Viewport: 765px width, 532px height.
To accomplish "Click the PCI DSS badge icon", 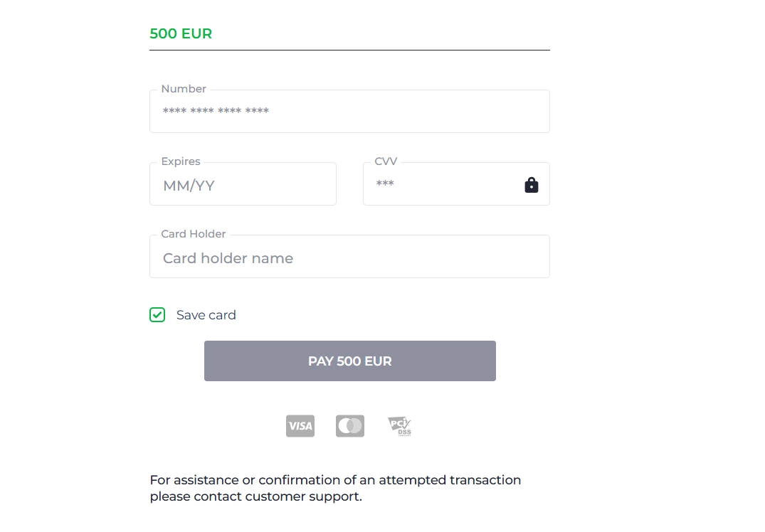I will [x=399, y=426].
